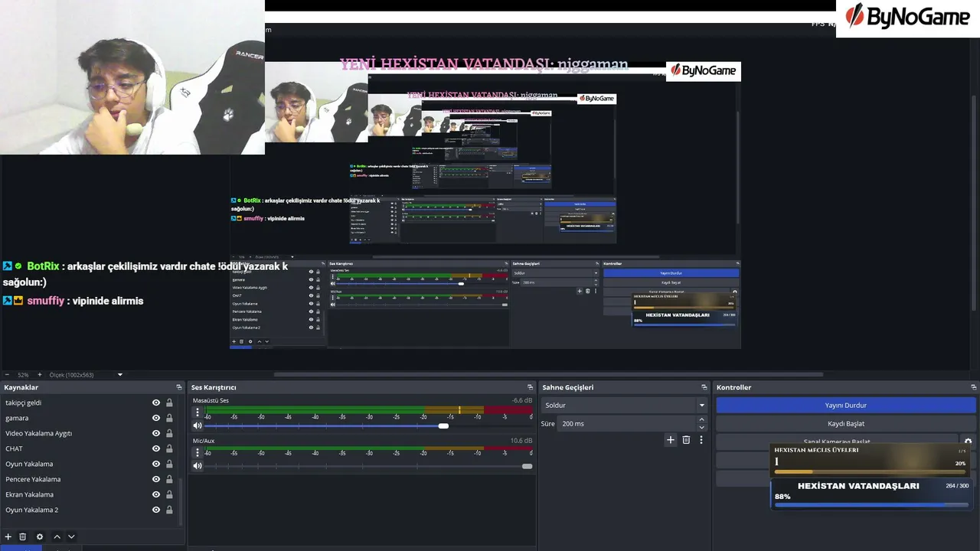Viewport: 980px width, 551px height.
Task: Hide the Ekran Yakalama source
Action: click(x=156, y=494)
